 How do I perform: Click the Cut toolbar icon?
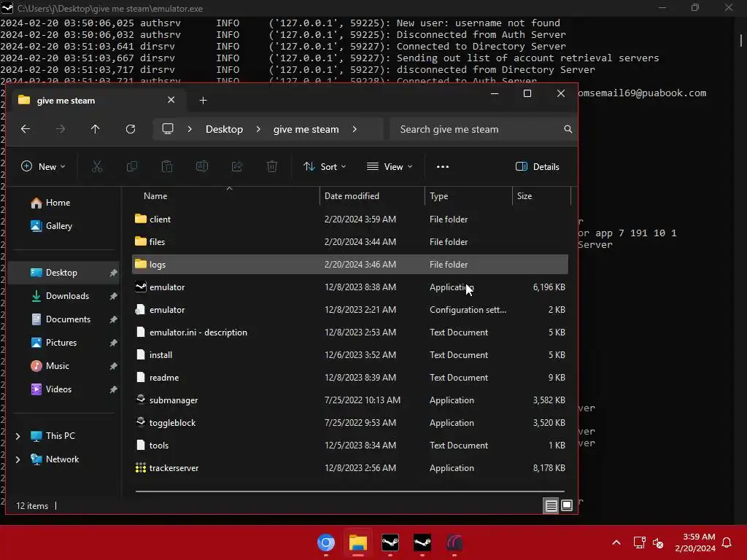[97, 167]
